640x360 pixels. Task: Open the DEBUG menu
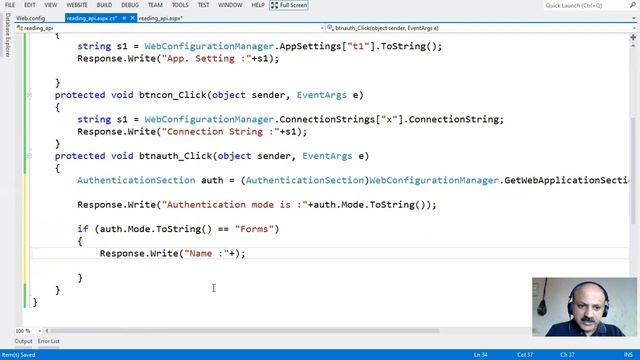pyautogui.click(x=130, y=5)
